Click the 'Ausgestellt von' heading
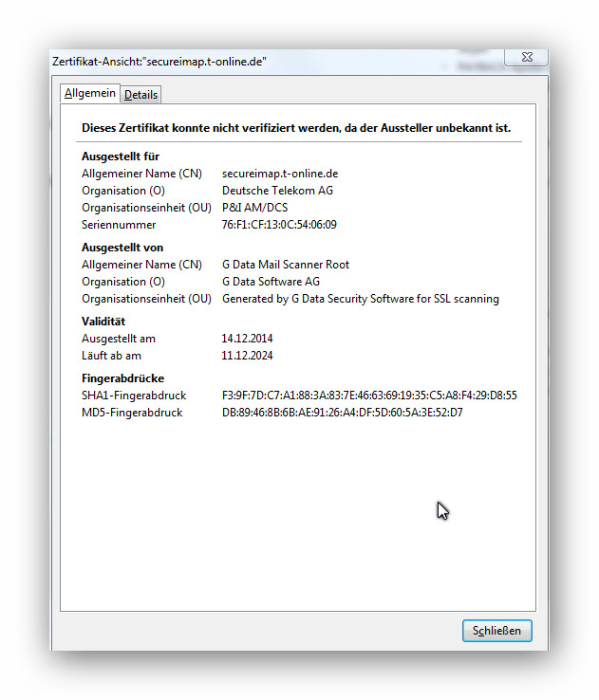 (122, 248)
